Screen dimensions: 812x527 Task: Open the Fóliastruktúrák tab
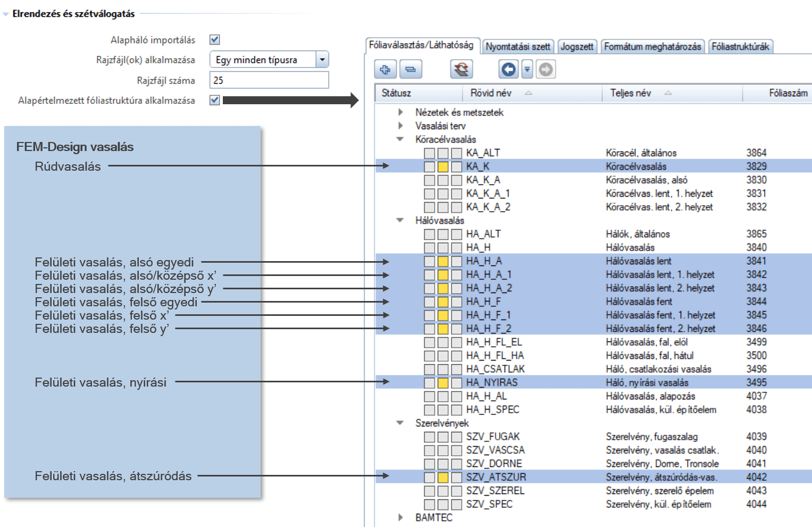740,47
